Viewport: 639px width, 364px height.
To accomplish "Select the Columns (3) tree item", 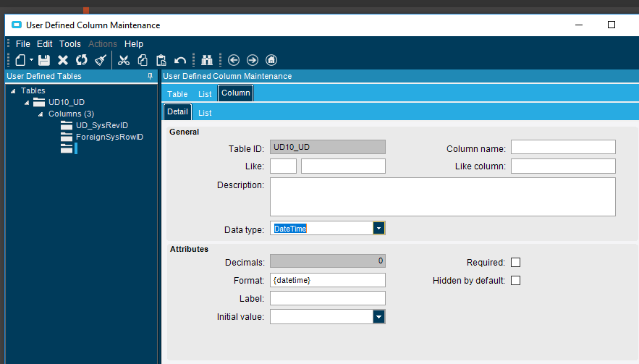I will pyautogui.click(x=72, y=114).
